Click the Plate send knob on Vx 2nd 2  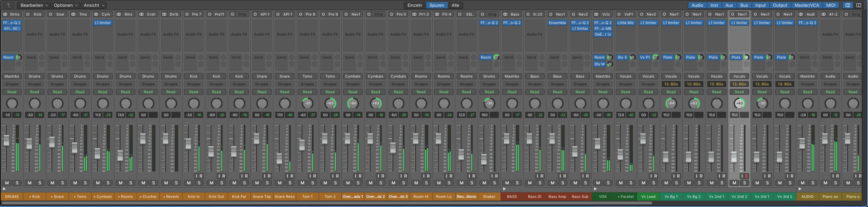(x=746, y=57)
